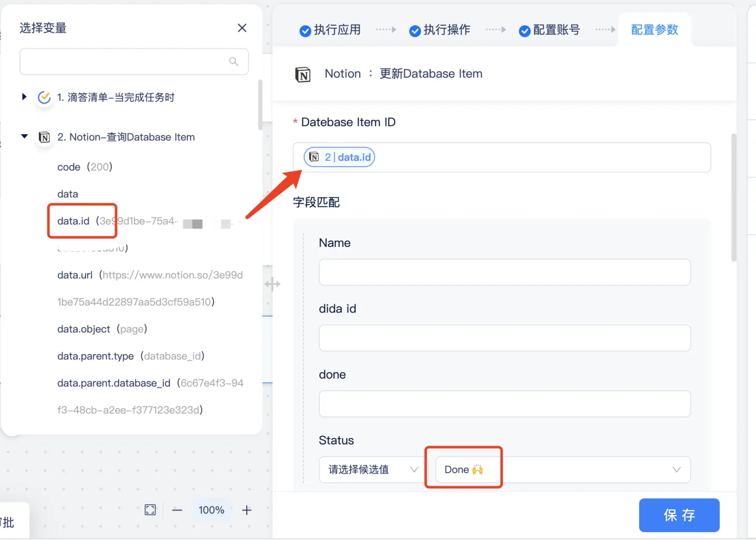Click the 配置账号 checkmark icon

tap(524, 31)
